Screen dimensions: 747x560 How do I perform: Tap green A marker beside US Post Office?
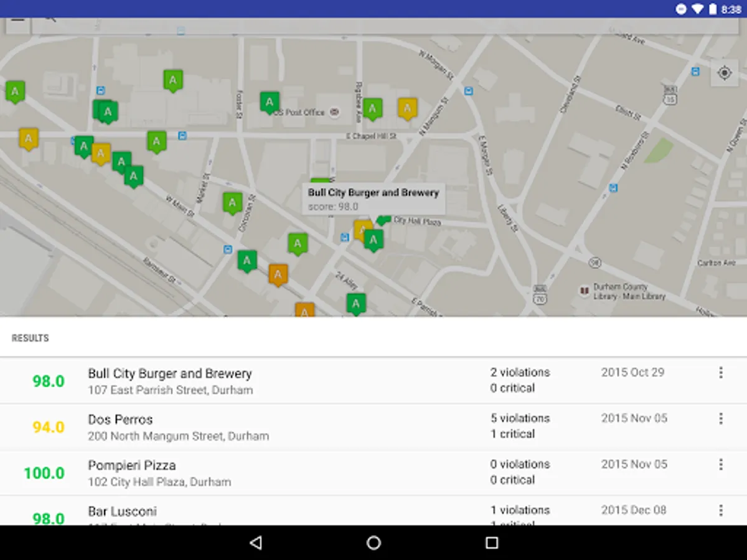[270, 103]
